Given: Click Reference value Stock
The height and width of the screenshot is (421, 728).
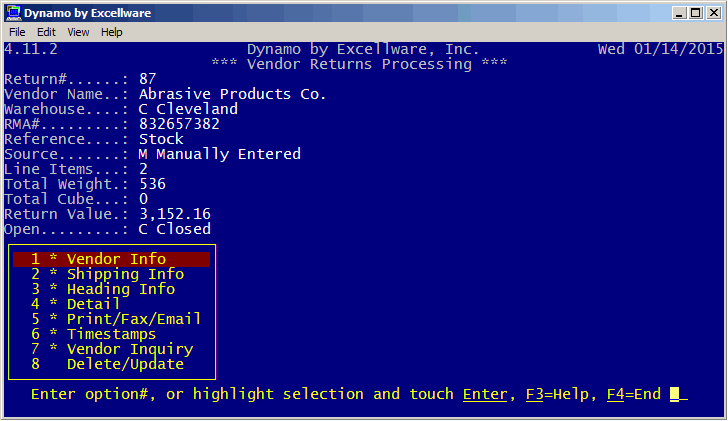Looking at the screenshot, I should pos(161,139).
